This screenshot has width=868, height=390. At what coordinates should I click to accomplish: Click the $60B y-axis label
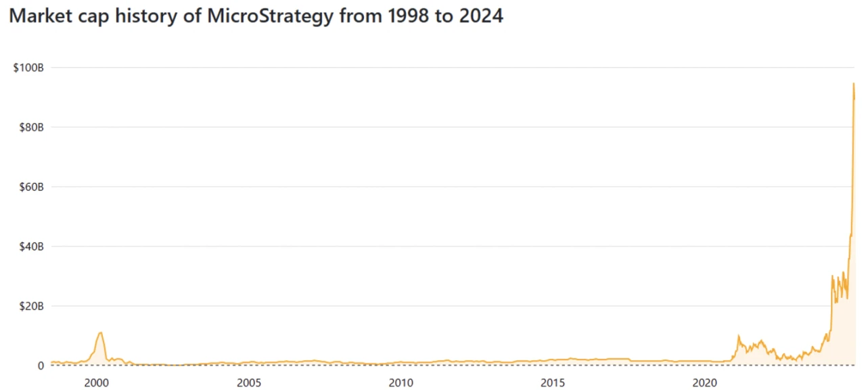click(30, 187)
